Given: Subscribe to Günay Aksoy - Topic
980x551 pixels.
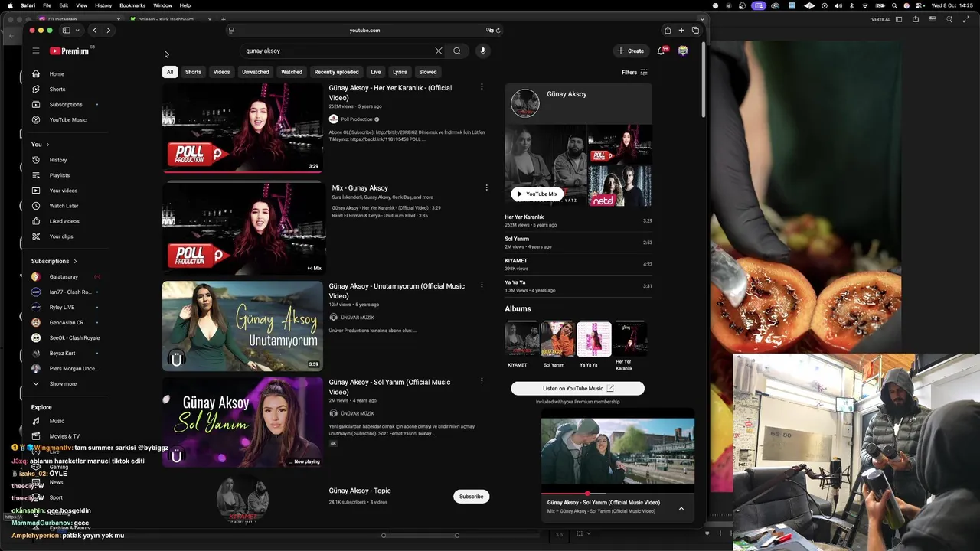Looking at the screenshot, I should tap(471, 497).
